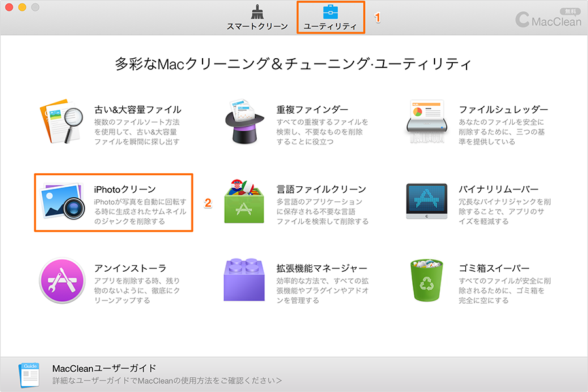This screenshot has width=588, height=392.
Task: Select the ゴミ箱スイーパー title
Action: click(x=495, y=269)
